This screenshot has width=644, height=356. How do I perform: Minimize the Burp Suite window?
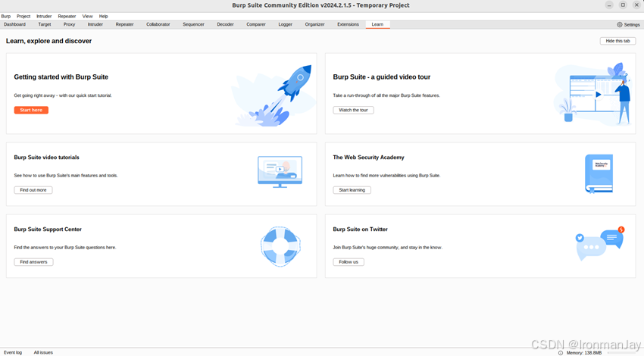[x=609, y=5]
